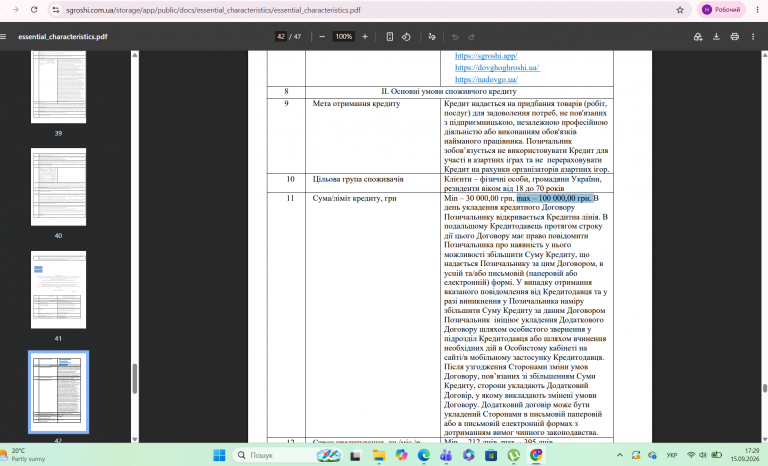Click highlighted text 'max – 100 000,00 грн.'

point(554,198)
